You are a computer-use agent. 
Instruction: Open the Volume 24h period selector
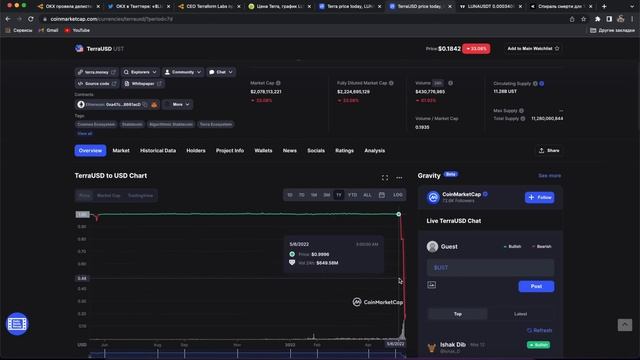(x=438, y=83)
